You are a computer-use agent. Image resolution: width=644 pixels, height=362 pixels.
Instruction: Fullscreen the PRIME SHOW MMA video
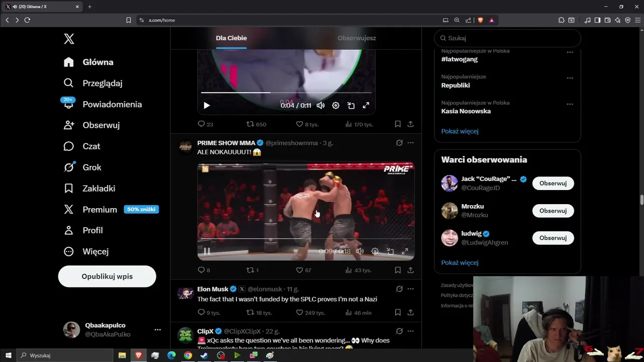pos(405,251)
